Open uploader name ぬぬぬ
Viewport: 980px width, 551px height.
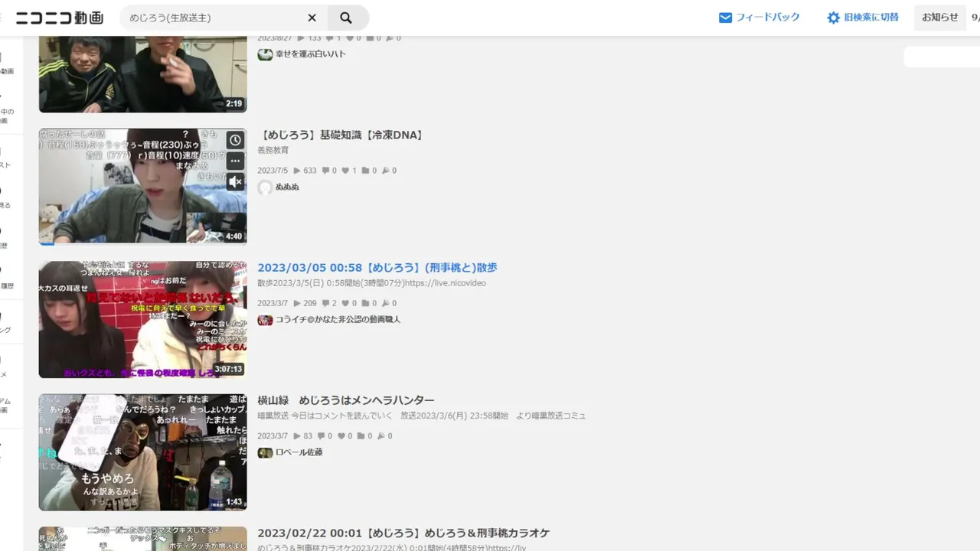click(287, 187)
